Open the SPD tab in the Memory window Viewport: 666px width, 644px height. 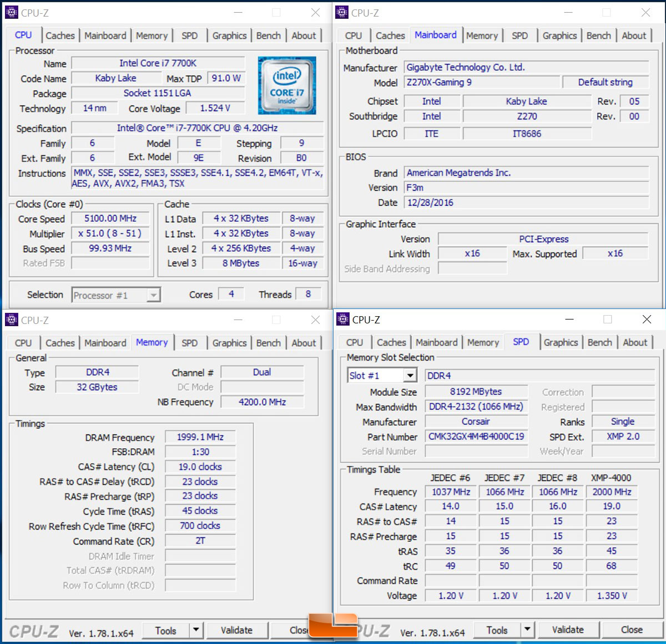pyautogui.click(x=189, y=343)
